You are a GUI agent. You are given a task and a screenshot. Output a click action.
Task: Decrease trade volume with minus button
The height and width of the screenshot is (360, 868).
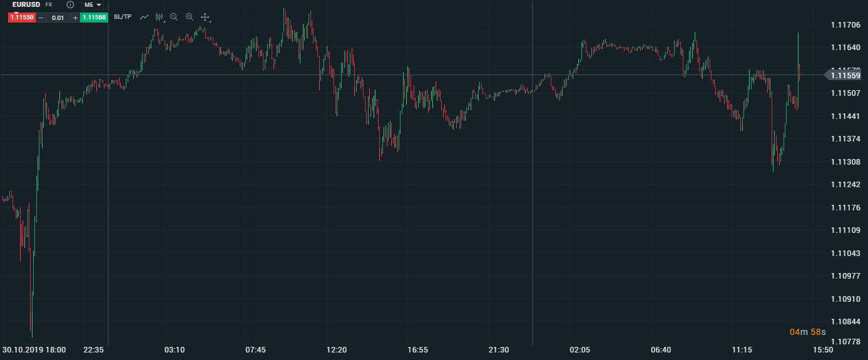pos(41,18)
